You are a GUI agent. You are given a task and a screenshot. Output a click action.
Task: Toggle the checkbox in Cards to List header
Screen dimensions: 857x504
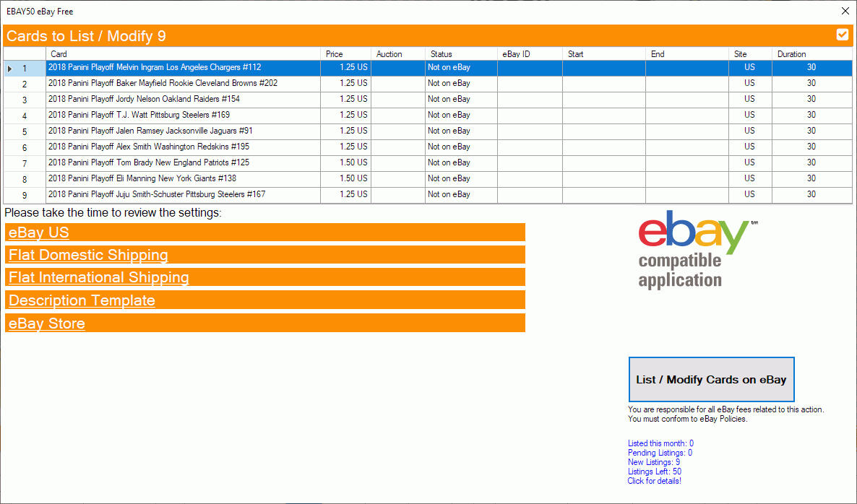843,35
